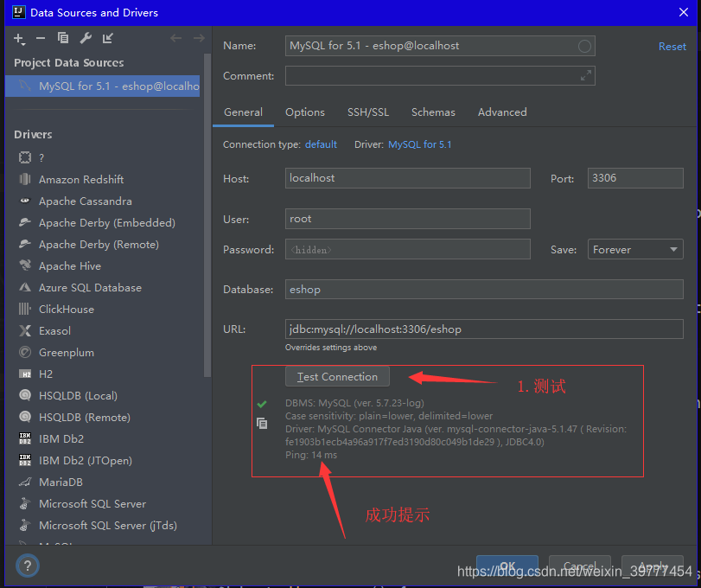701x588 pixels.
Task: Click the Apply button
Action: click(x=653, y=566)
